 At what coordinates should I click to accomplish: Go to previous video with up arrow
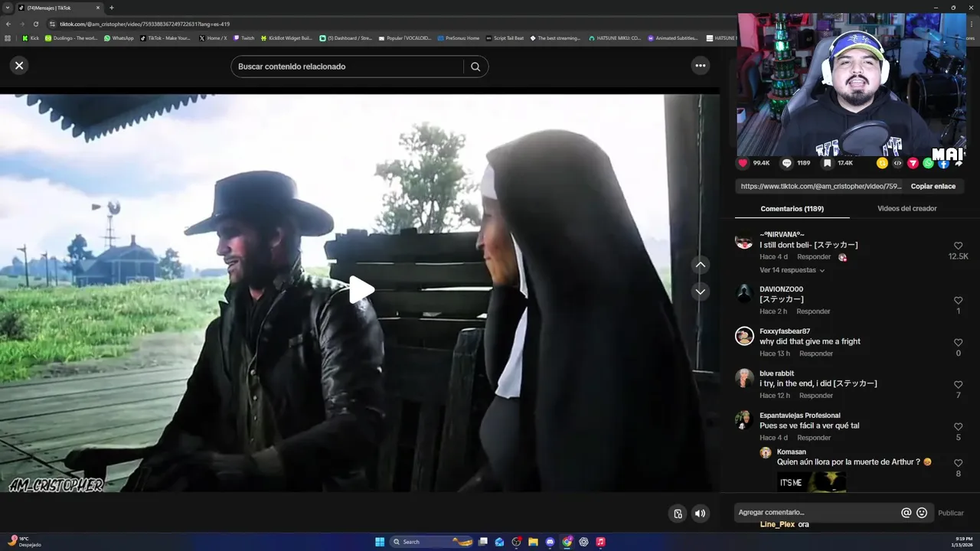click(x=701, y=265)
